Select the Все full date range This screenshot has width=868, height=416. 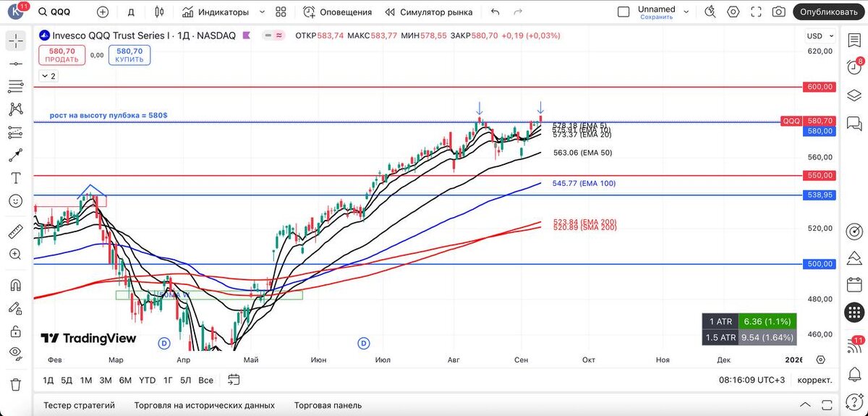click(206, 380)
